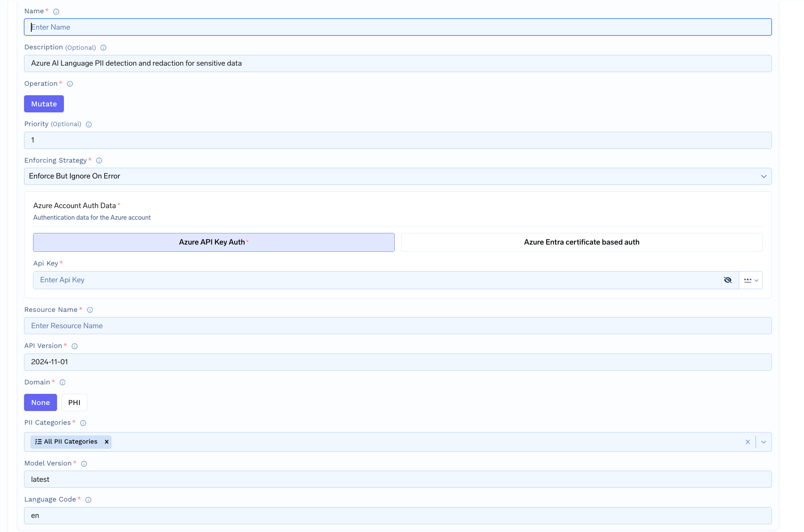Image resolution: width=804 pixels, height=532 pixels.
Task: Open the Description field's info tooltip icon
Action: [x=103, y=48]
